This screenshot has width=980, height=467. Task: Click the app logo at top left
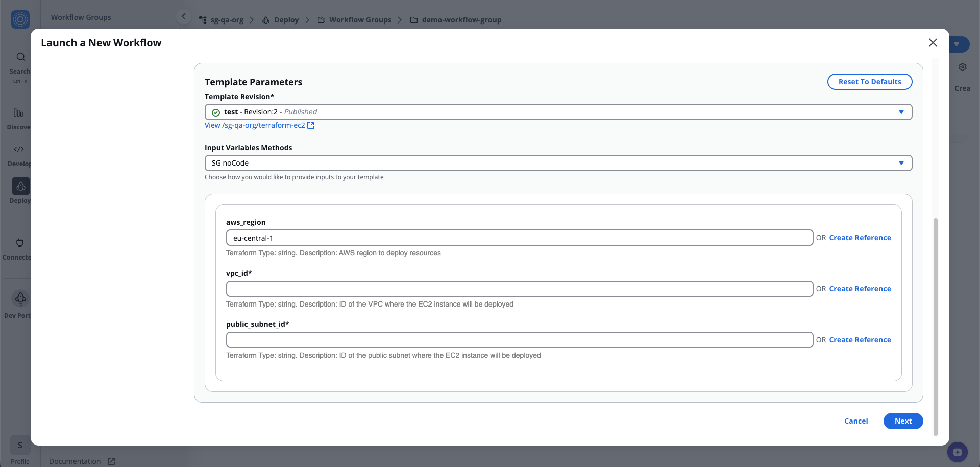click(20, 19)
